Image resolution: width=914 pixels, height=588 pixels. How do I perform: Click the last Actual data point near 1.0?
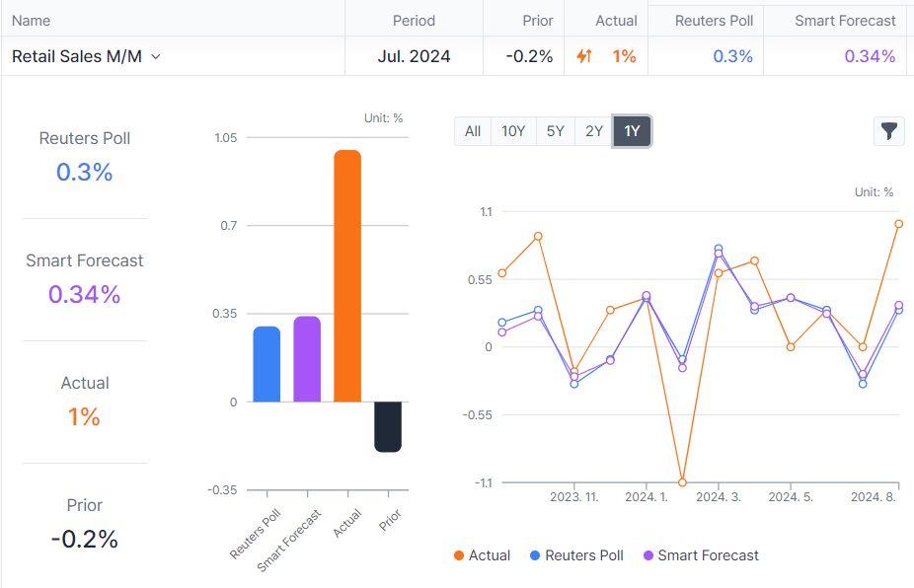(899, 224)
